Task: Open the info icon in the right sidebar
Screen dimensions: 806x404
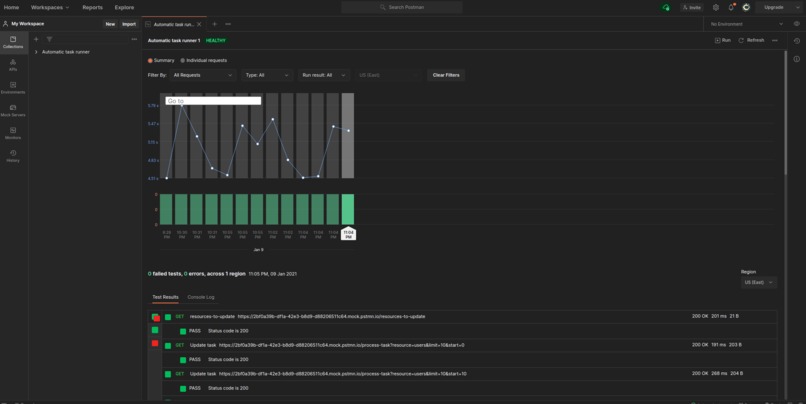Action: tap(797, 59)
